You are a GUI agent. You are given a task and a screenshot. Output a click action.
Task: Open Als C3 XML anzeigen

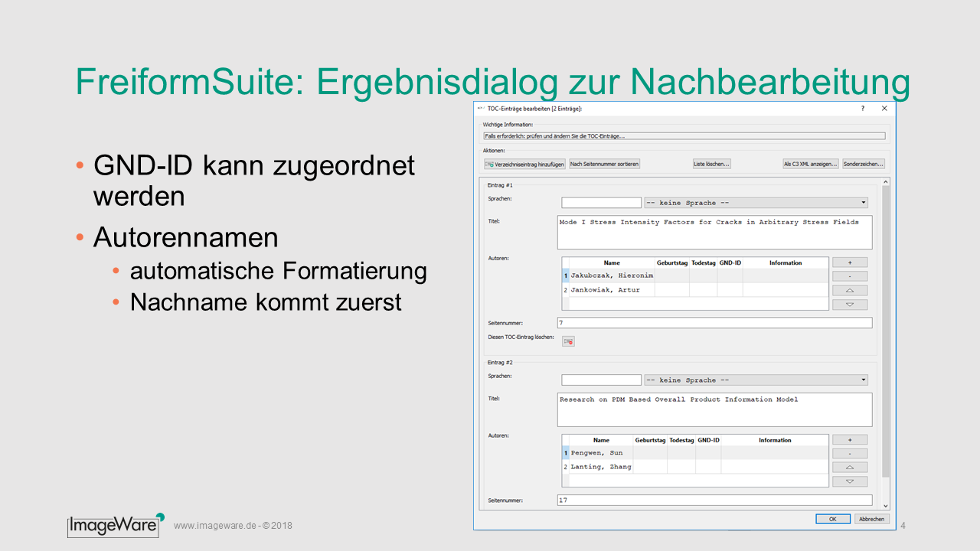pos(810,164)
